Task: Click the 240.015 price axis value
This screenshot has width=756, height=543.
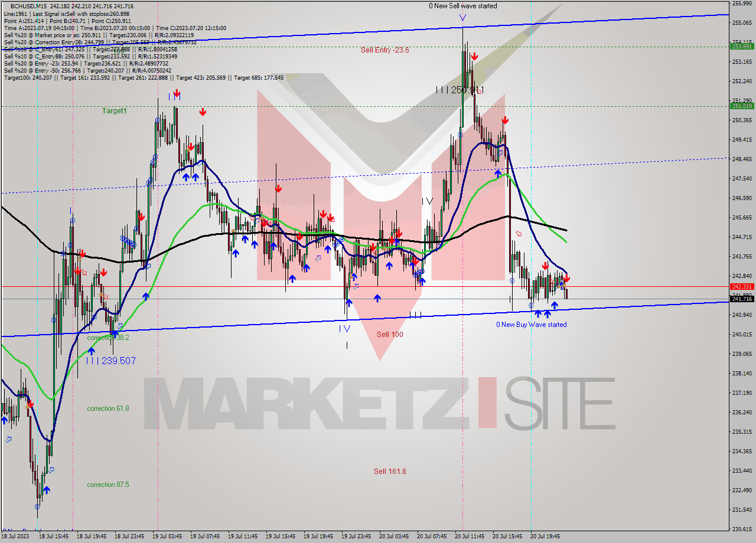Action: click(742, 334)
